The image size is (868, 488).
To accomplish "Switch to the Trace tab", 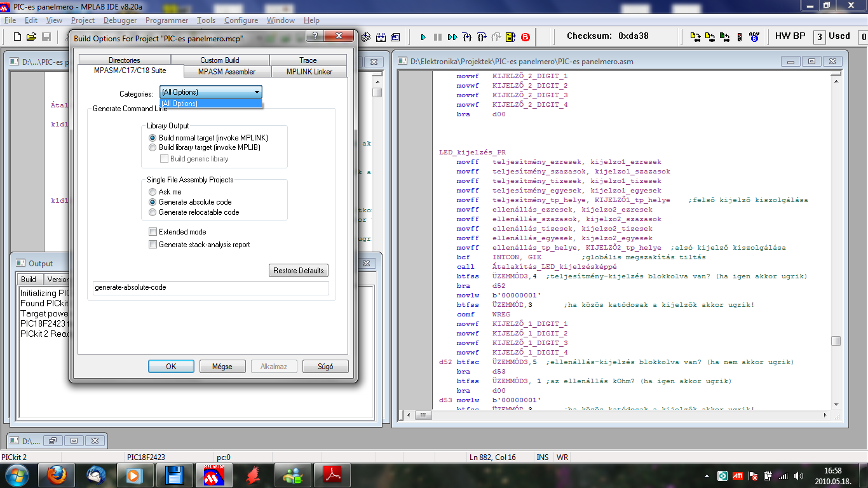I will [308, 60].
